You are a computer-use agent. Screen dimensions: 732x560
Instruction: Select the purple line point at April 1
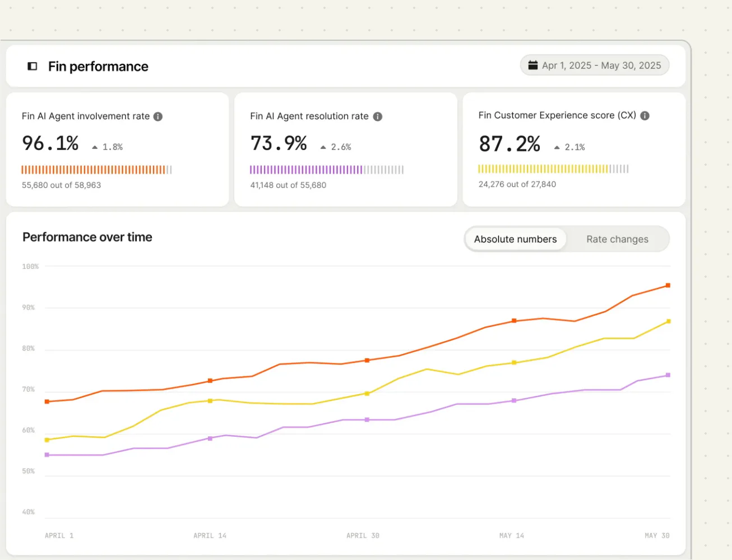pos(47,455)
